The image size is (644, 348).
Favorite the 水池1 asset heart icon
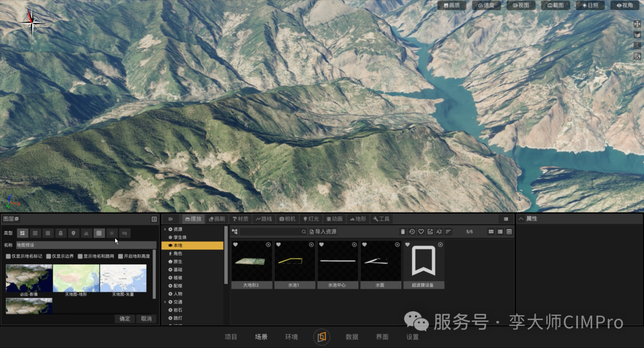[278, 244]
